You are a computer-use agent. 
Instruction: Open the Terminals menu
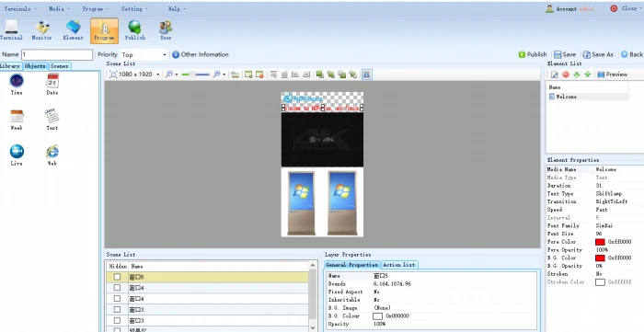(19, 8)
